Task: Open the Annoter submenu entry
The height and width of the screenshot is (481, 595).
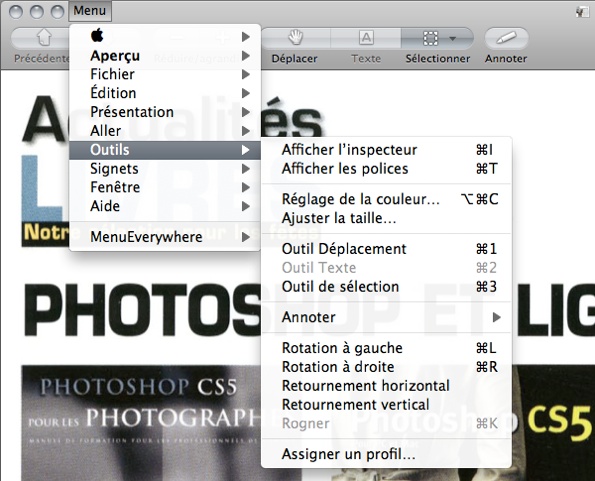Action: point(387,318)
